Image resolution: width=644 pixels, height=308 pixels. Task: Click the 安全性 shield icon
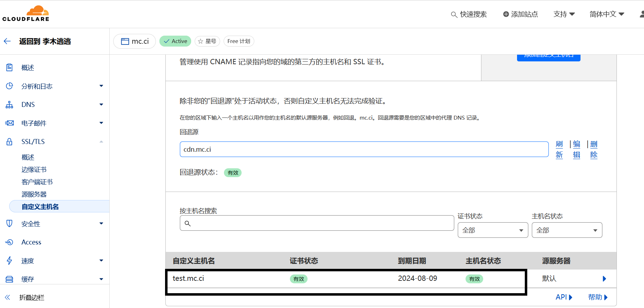pyautogui.click(x=10, y=224)
